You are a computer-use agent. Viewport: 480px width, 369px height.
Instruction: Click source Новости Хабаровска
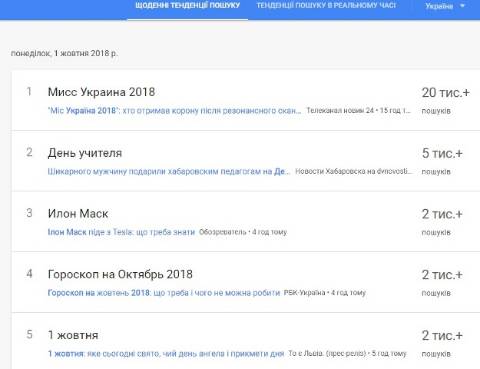click(354, 171)
